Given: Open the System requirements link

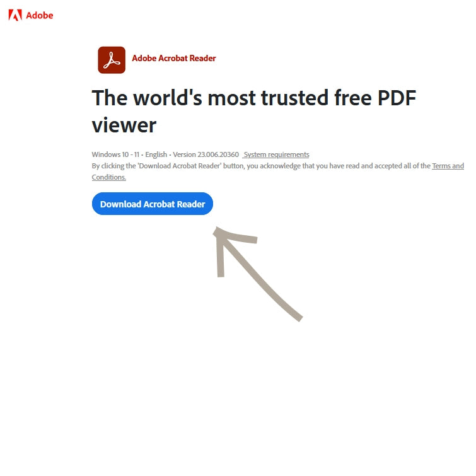Looking at the screenshot, I should 276,154.
